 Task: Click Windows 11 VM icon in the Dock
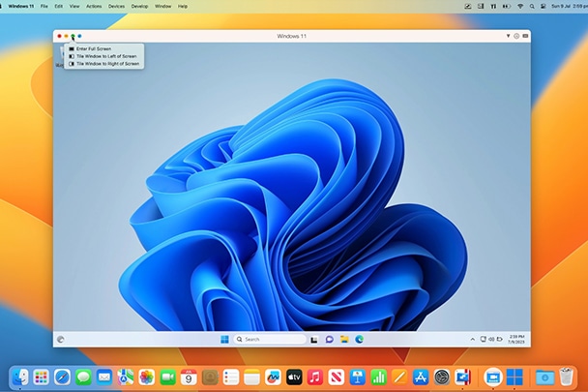[514, 377]
